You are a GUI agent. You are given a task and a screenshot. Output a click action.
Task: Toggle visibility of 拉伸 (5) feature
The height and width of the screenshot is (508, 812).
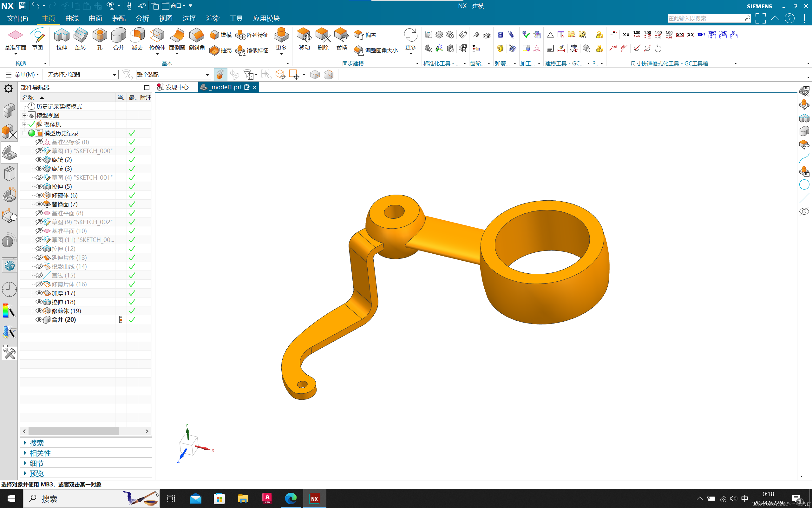click(39, 186)
